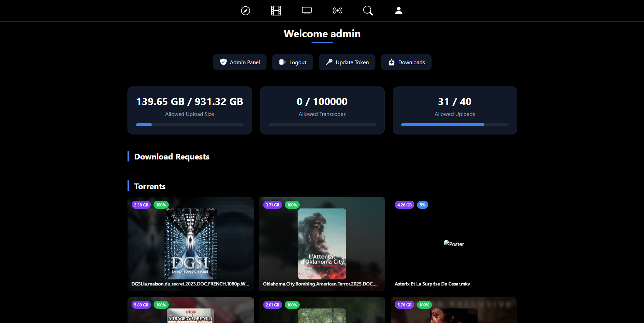This screenshot has height=323, width=644.
Task: Click the Allowed Transcodes stats card
Action: point(322,110)
